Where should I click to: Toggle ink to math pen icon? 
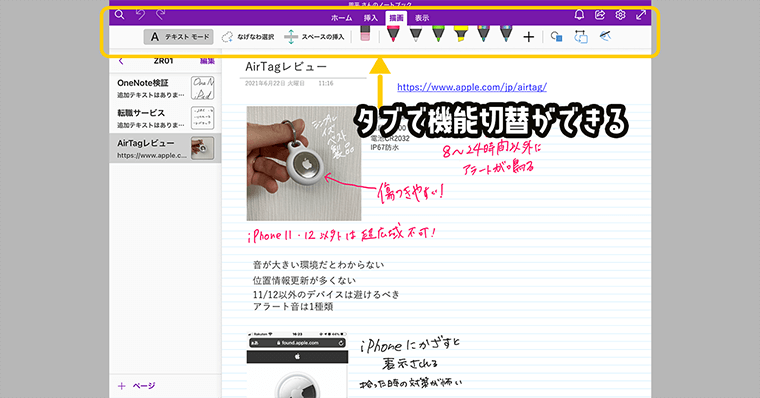pyautogui.click(x=605, y=36)
